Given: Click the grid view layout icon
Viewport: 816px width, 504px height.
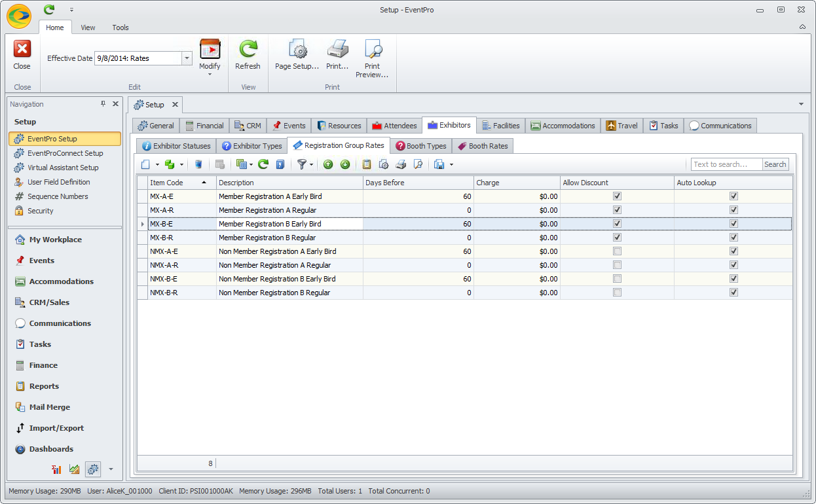Looking at the screenshot, I should click(241, 164).
